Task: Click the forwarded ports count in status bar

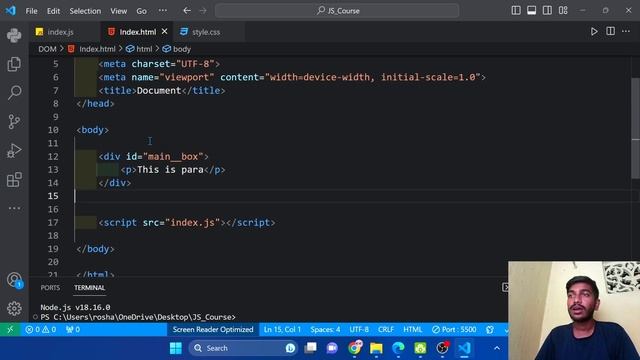Action: tap(73, 329)
